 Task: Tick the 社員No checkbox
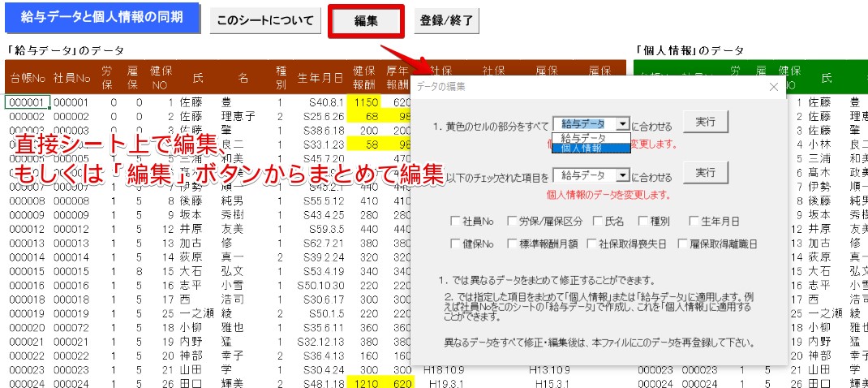point(455,221)
